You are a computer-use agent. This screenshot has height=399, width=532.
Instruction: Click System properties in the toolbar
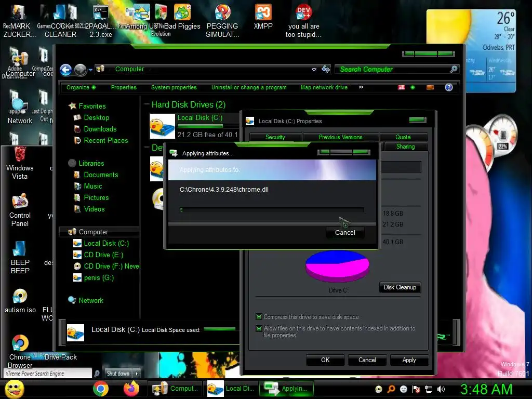[x=174, y=87]
